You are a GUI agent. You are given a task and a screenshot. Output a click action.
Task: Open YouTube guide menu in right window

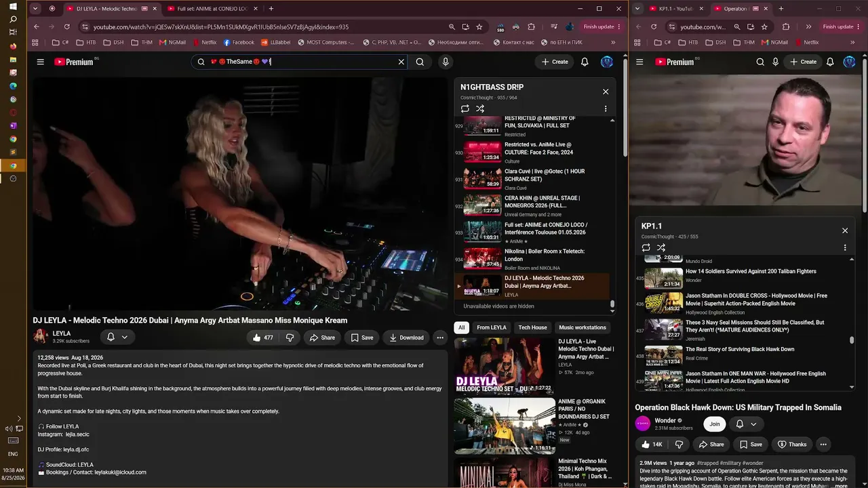639,62
